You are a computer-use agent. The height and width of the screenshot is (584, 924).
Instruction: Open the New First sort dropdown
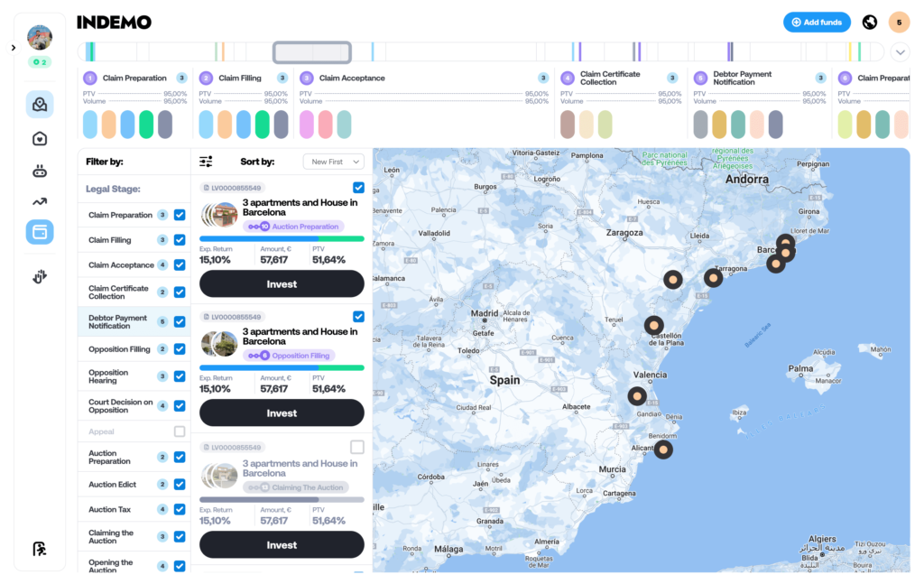click(333, 162)
